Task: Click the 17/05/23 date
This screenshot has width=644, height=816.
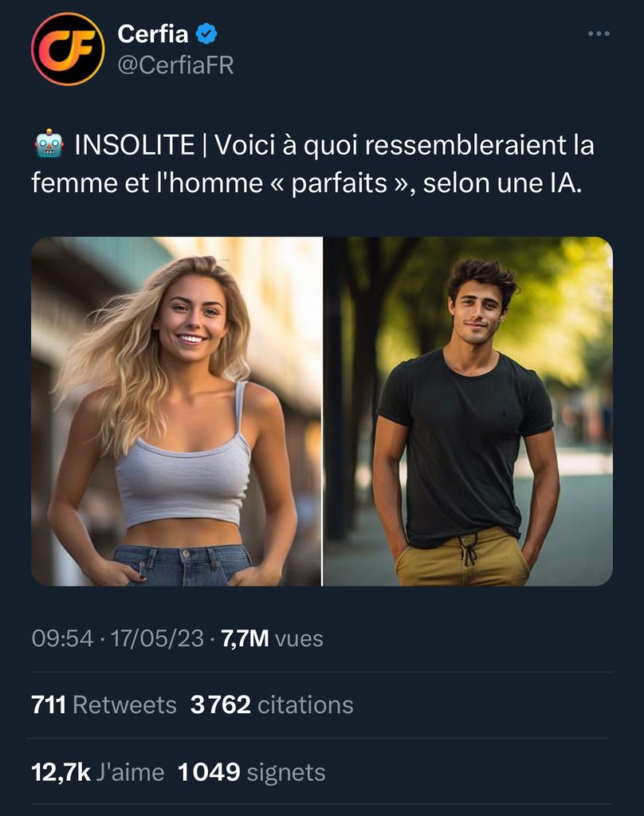Action: click(157, 638)
